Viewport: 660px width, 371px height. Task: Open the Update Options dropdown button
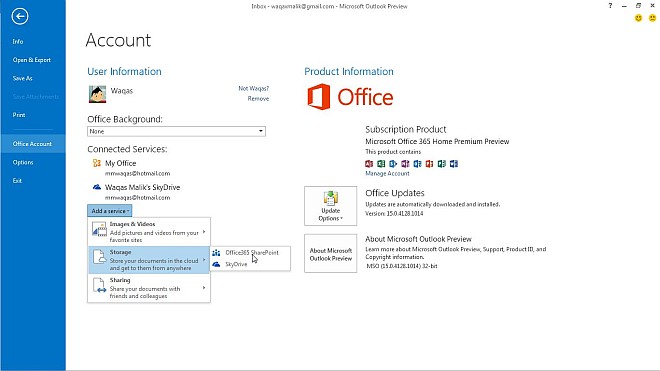330,206
